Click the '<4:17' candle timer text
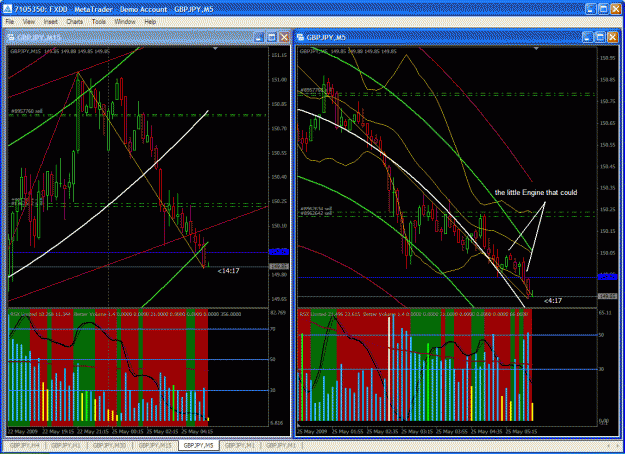 (553, 301)
